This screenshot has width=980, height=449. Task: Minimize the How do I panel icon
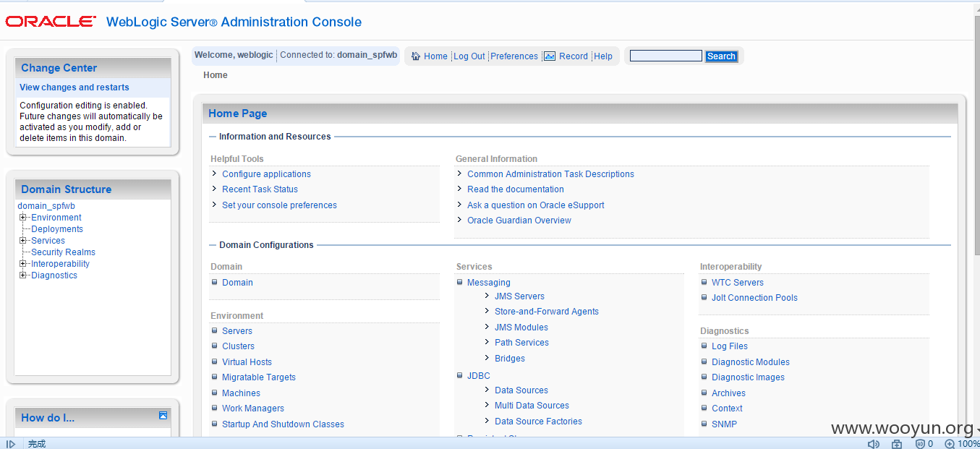tap(163, 416)
